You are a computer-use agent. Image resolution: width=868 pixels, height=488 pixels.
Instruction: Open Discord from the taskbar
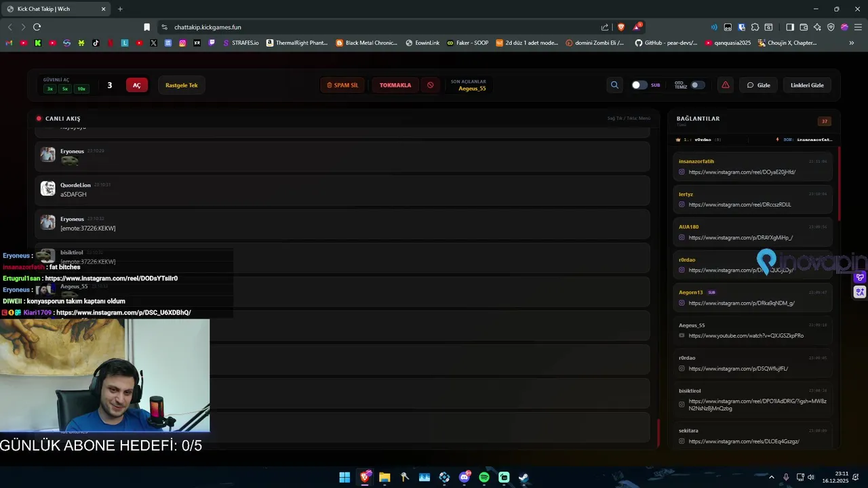click(x=465, y=477)
